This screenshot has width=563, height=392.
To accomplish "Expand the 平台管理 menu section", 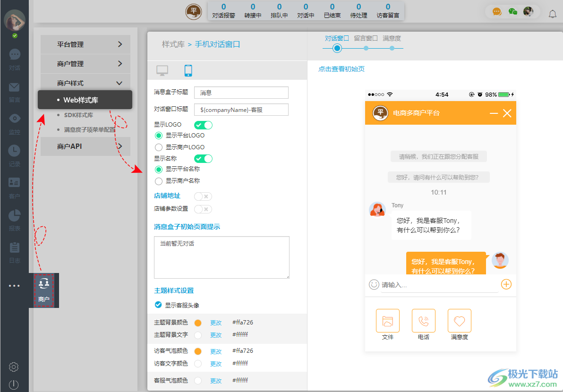I will tap(85, 44).
